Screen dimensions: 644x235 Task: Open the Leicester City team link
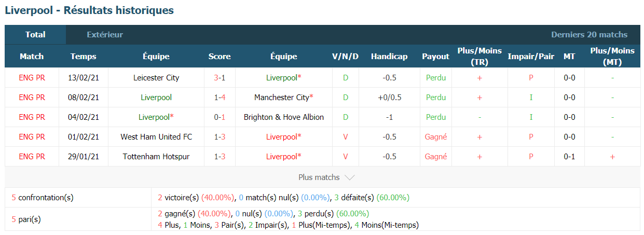(156, 78)
